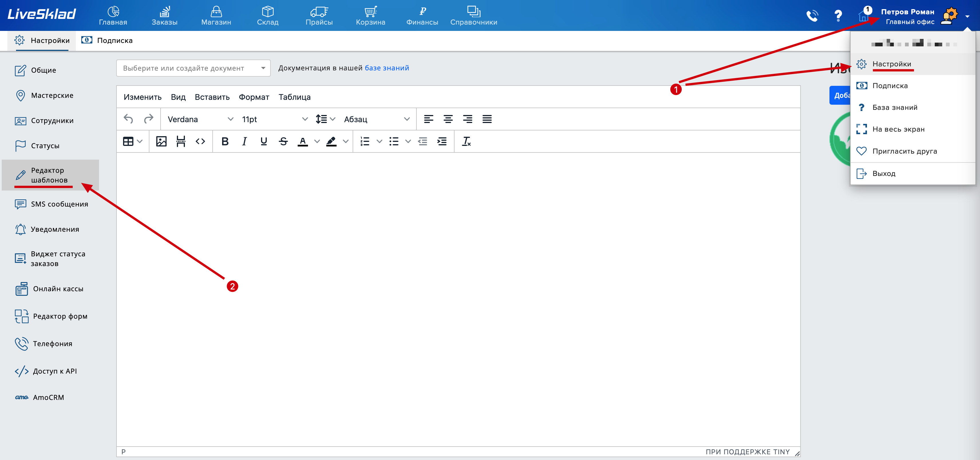
Task: Click the phone call icon in header
Action: pos(812,16)
